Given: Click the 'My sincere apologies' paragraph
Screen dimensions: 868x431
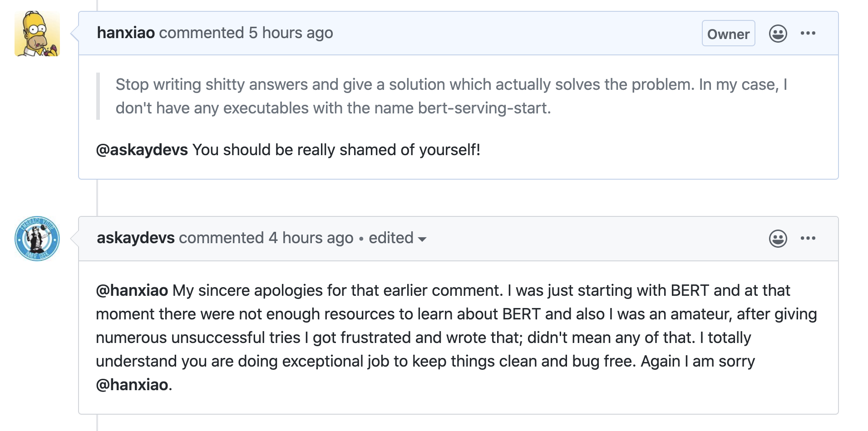Looking at the screenshot, I should tap(456, 338).
